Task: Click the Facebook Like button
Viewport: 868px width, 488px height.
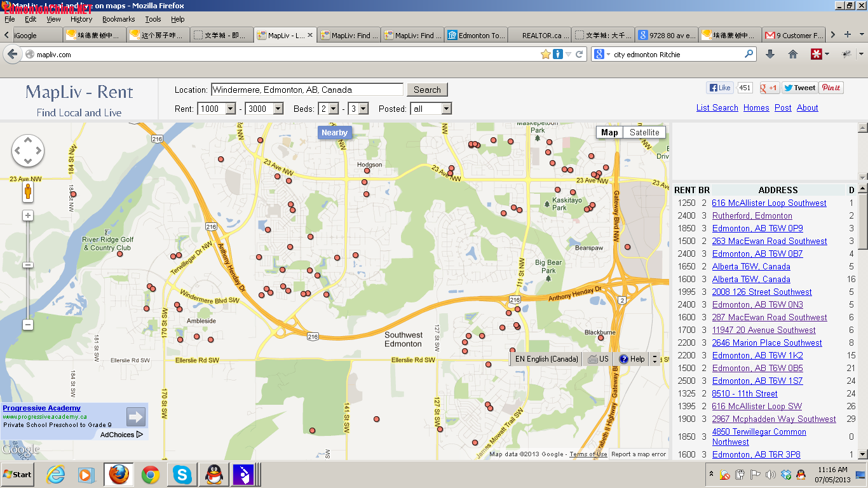Action: tap(721, 88)
